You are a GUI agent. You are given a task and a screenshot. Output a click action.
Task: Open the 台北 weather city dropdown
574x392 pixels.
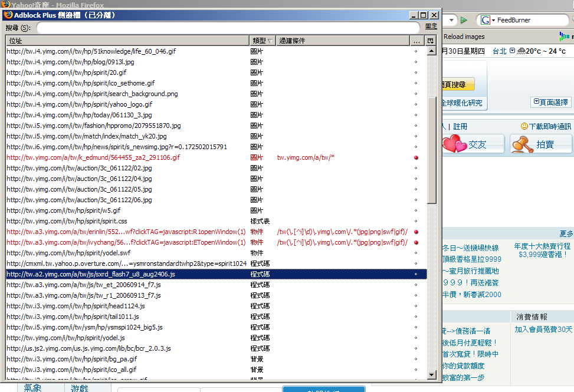[512, 51]
